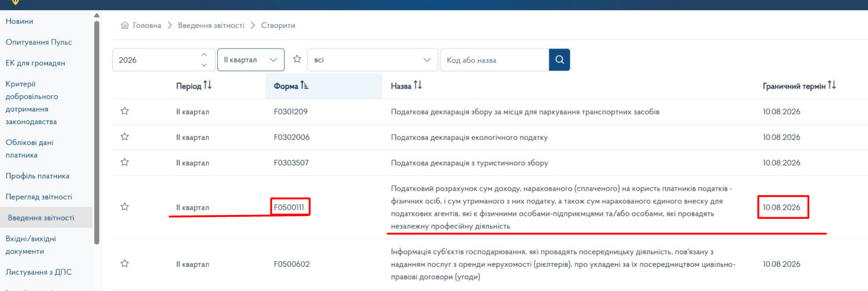The image size is (868, 291).
Task: Sort by Назва column arrows
Action: (x=418, y=85)
